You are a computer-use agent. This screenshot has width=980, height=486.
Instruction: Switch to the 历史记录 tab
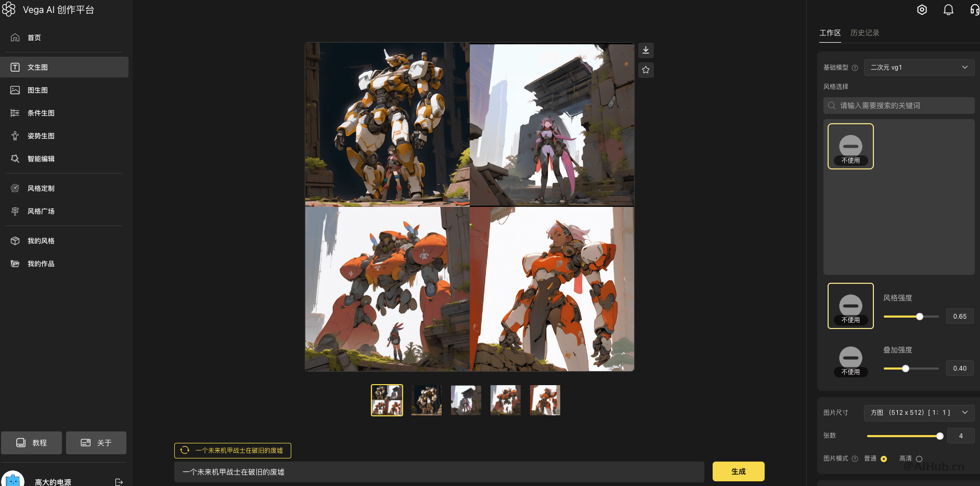[x=865, y=33]
